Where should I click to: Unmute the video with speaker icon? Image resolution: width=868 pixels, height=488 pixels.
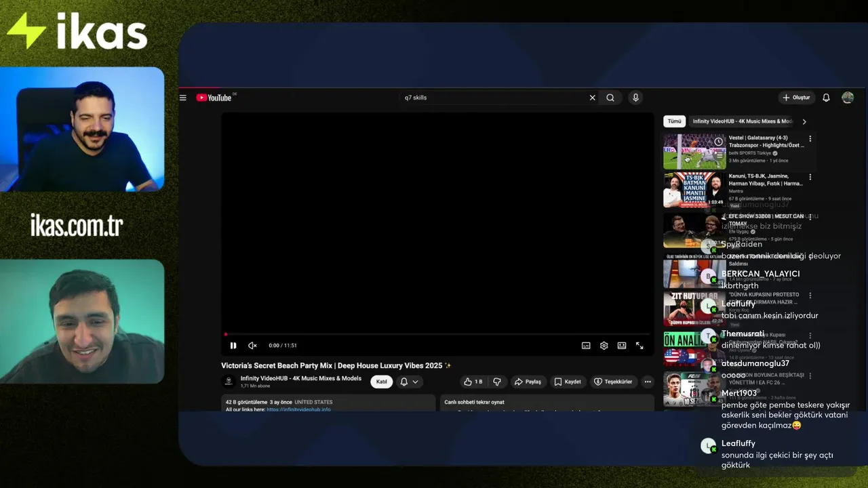tap(252, 346)
